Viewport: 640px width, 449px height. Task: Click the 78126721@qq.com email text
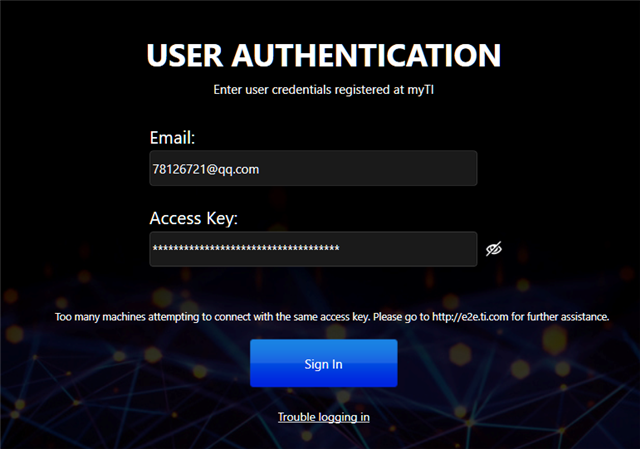[206, 169]
